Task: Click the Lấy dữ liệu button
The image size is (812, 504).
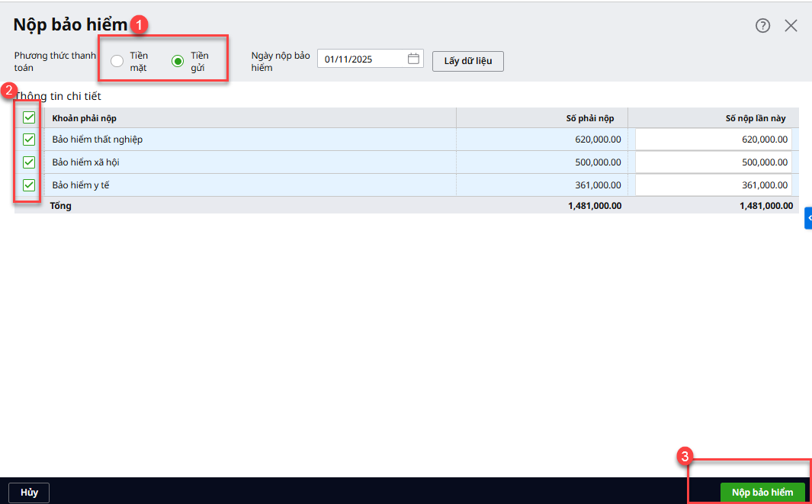Action: [467, 61]
